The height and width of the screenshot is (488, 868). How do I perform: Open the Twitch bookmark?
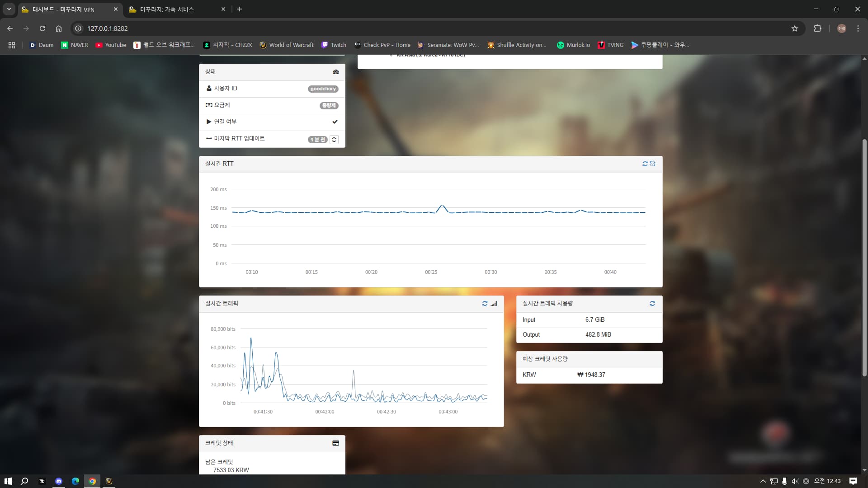(x=334, y=45)
